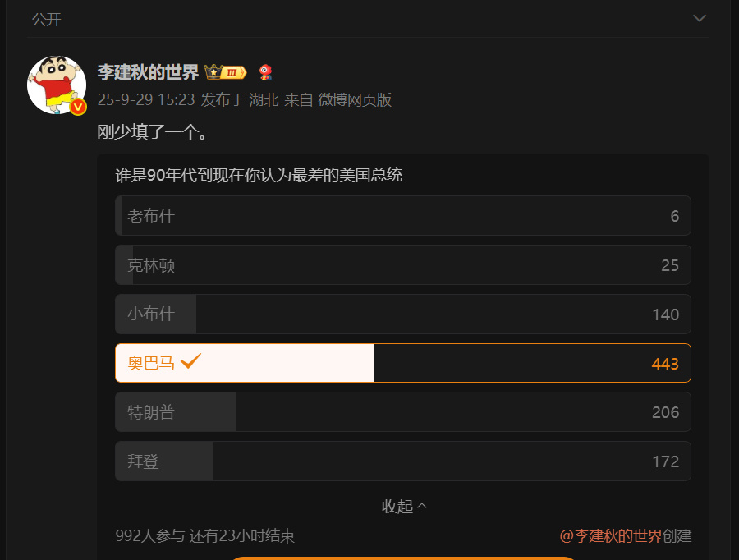The image size is (739, 560).
Task: Select 拜登 in the poll
Action: tap(402, 461)
